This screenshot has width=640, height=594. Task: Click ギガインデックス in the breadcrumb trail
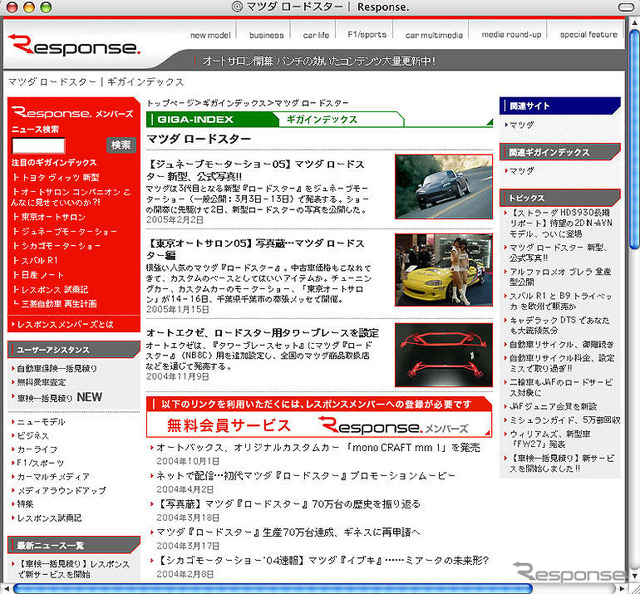[235, 103]
